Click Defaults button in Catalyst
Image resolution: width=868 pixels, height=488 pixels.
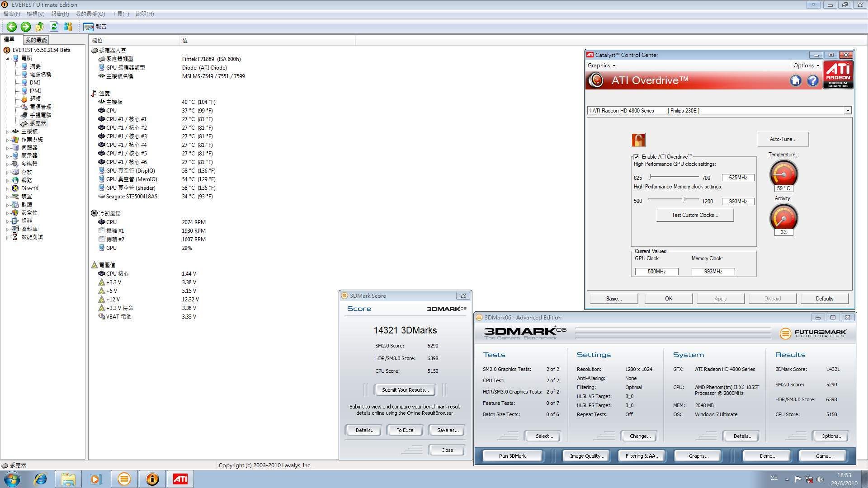825,299
